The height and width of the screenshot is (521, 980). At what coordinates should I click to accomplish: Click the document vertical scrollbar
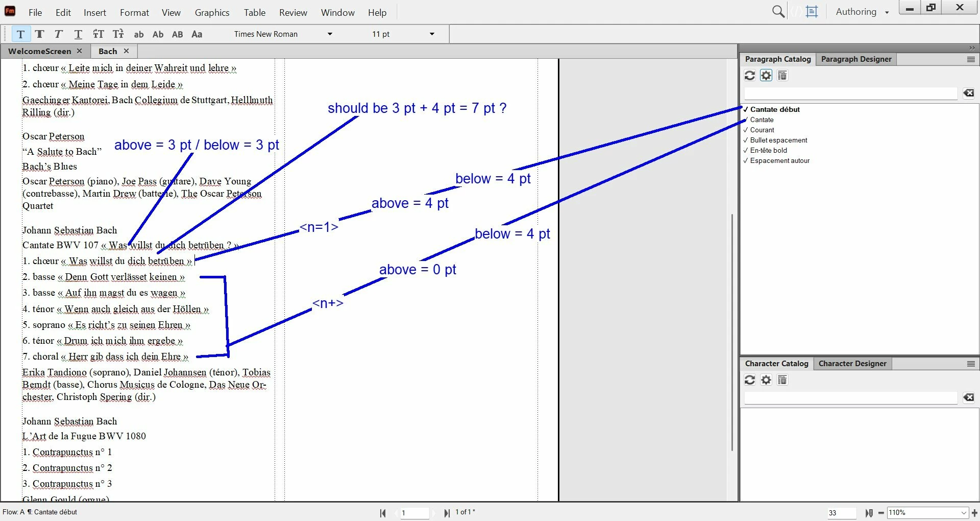[732, 332]
